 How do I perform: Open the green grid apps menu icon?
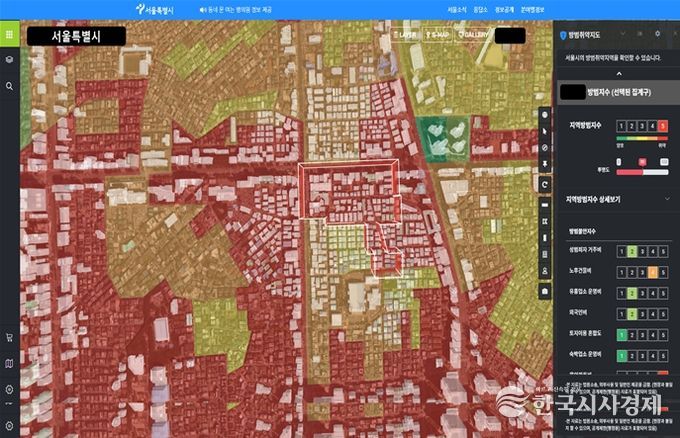point(9,34)
